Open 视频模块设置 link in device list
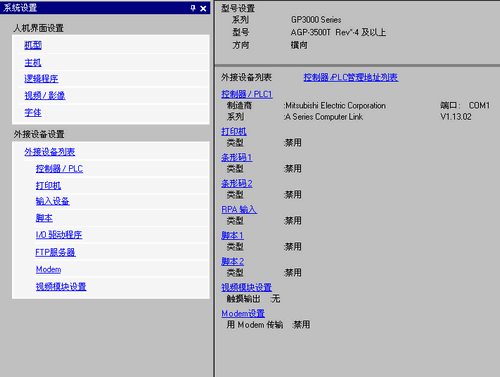 click(247, 287)
